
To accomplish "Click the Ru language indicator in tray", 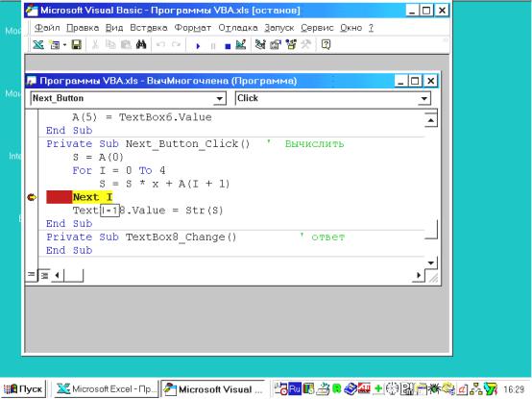I will [294, 388].
